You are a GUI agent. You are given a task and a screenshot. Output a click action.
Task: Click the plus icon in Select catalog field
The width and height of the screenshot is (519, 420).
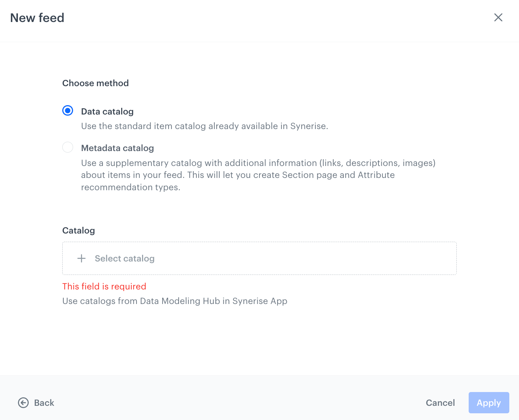[x=81, y=258]
